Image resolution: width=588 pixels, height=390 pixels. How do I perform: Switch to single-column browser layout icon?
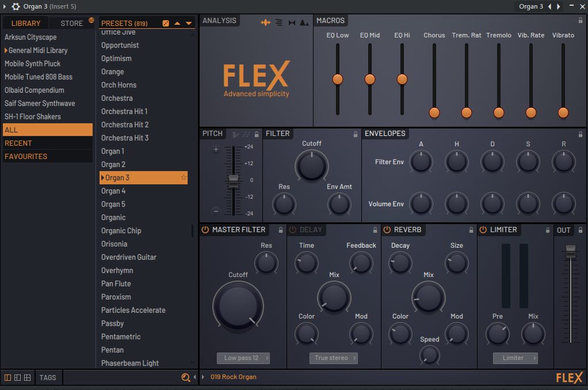click(x=7, y=377)
